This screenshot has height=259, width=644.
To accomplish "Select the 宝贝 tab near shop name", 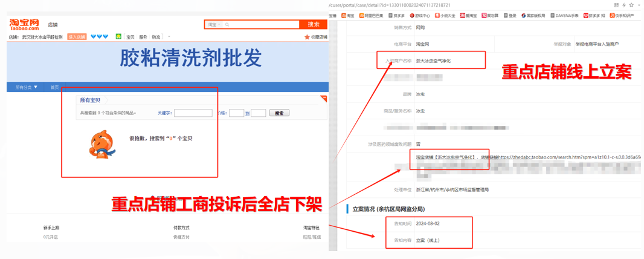I will coord(130,37).
